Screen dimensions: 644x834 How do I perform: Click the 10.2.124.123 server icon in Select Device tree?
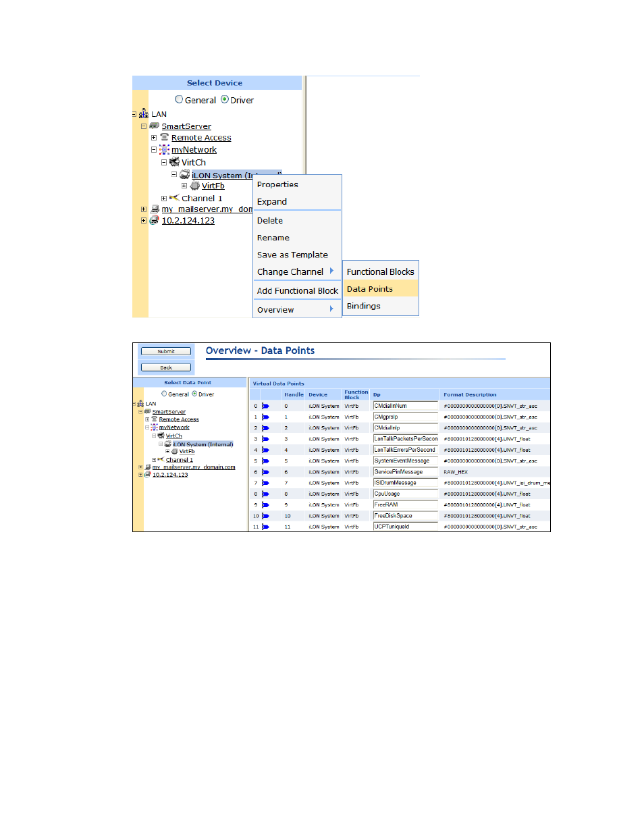(154, 220)
